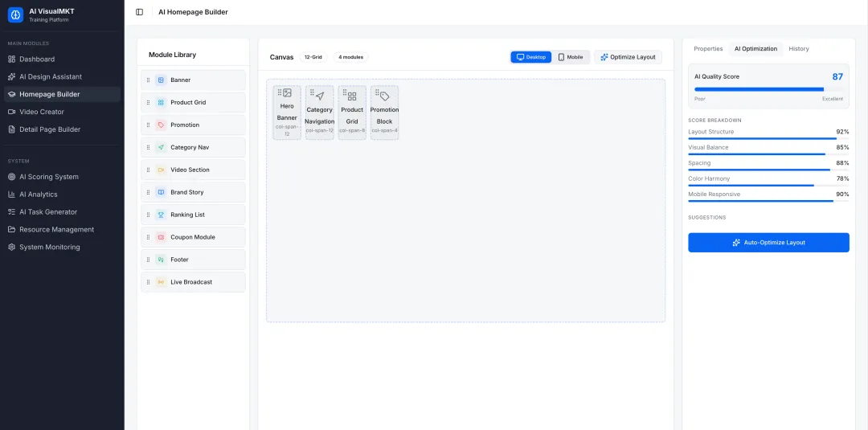Click the Module Library heading
Screen dimensions: 868x430
pyautogui.click(x=172, y=55)
